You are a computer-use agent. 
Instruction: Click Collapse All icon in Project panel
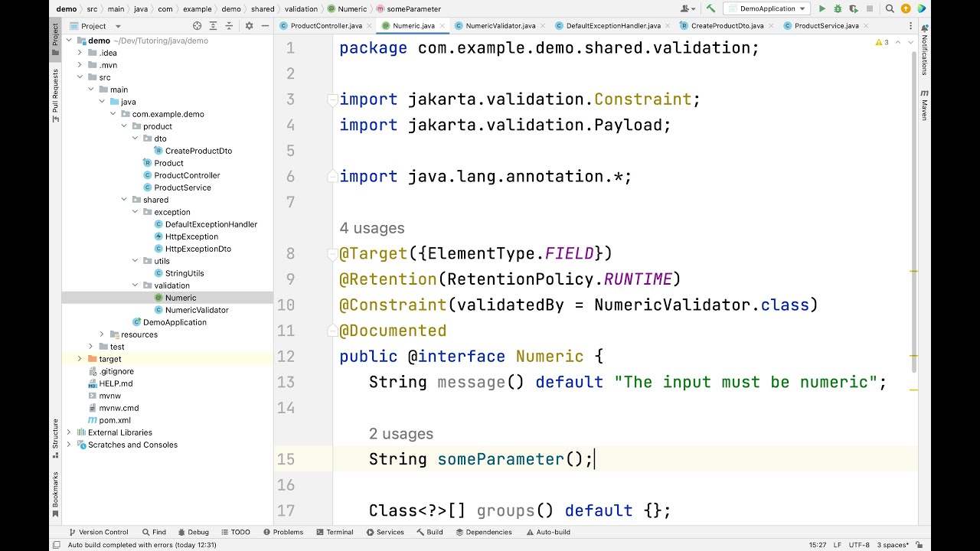pyautogui.click(x=229, y=26)
